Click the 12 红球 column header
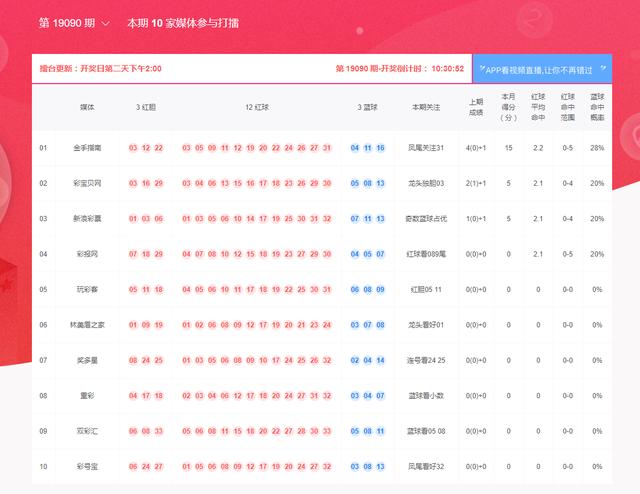The image size is (640, 494). [x=257, y=107]
